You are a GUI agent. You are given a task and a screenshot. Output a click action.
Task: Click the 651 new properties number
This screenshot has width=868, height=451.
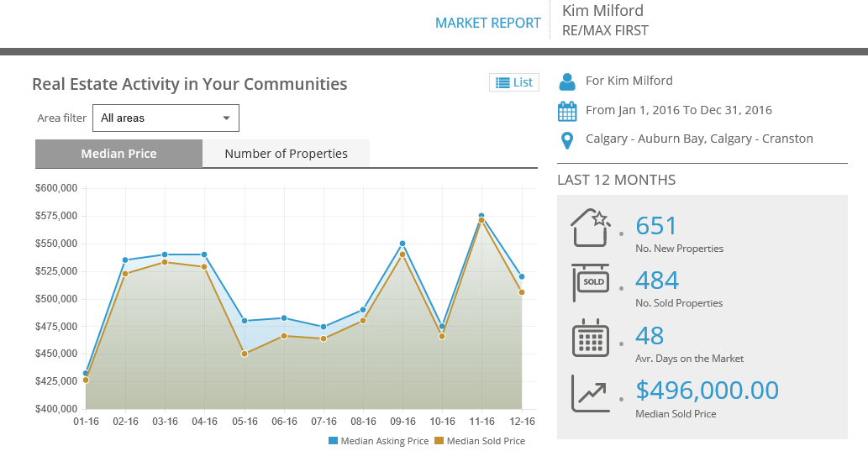pyautogui.click(x=656, y=226)
